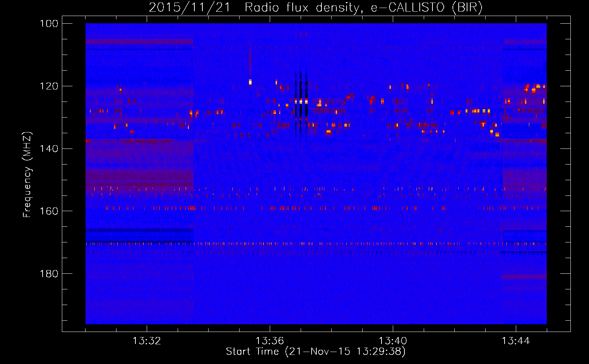Screen dimensions: 589x364
Task: Click the 13:44 time tick label
Action: pyautogui.click(x=516, y=341)
